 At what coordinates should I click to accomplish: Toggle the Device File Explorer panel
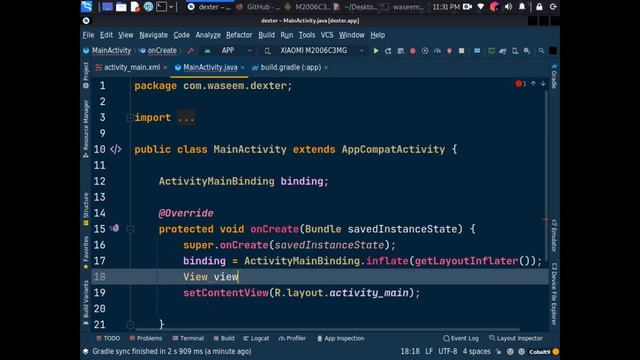click(554, 294)
